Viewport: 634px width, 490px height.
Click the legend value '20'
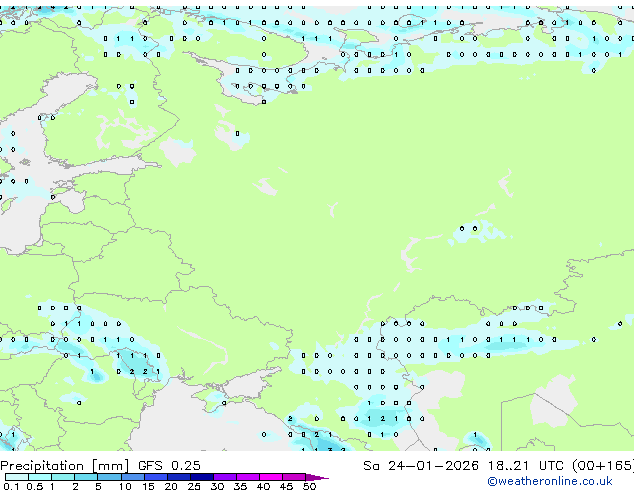[x=171, y=486]
